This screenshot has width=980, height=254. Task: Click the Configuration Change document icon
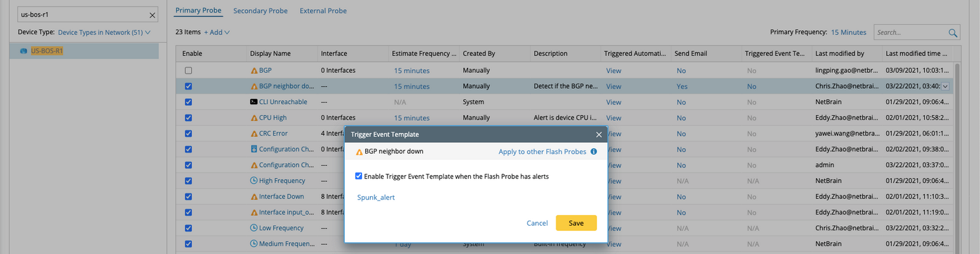click(x=254, y=149)
